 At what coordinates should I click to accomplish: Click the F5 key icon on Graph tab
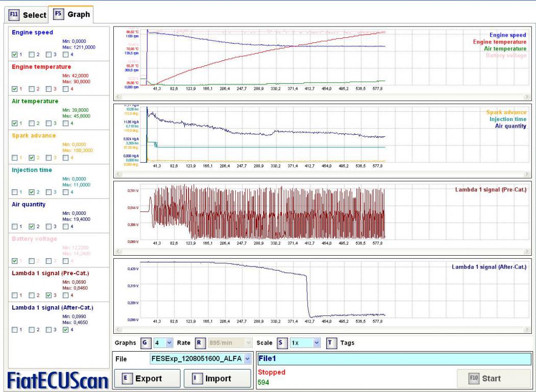[59, 14]
